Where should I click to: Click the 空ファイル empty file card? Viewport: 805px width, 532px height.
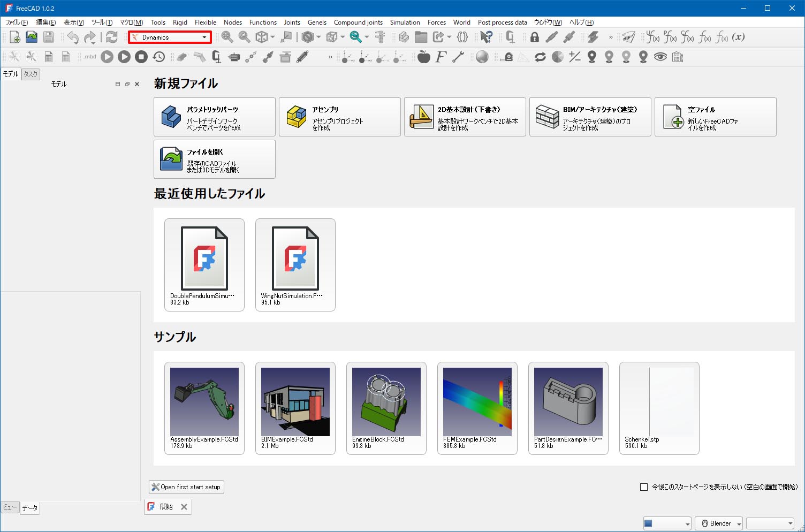pyautogui.click(x=716, y=117)
